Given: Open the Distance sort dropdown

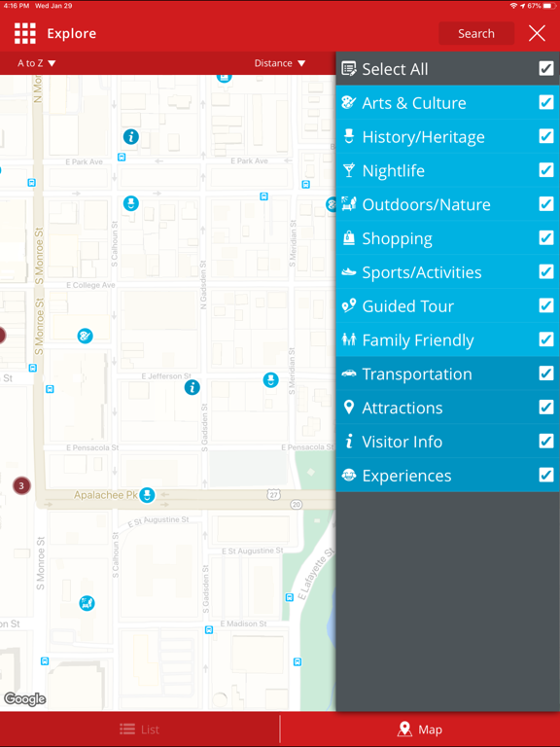Looking at the screenshot, I should click(280, 63).
